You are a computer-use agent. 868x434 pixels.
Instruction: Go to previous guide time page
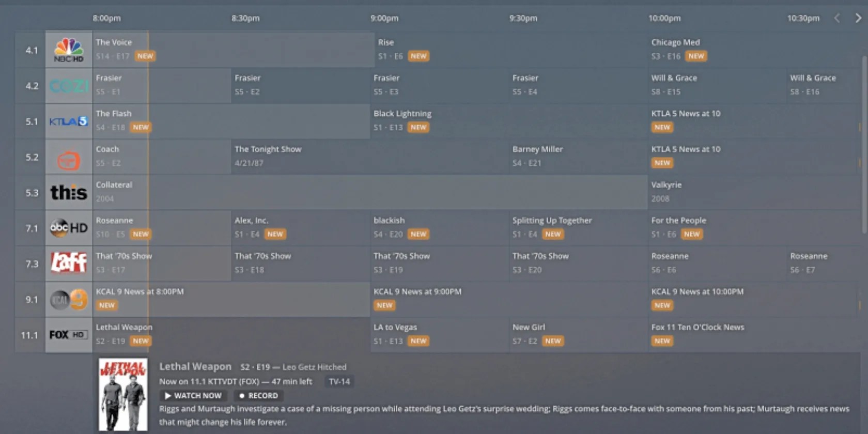(x=837, y=18)
